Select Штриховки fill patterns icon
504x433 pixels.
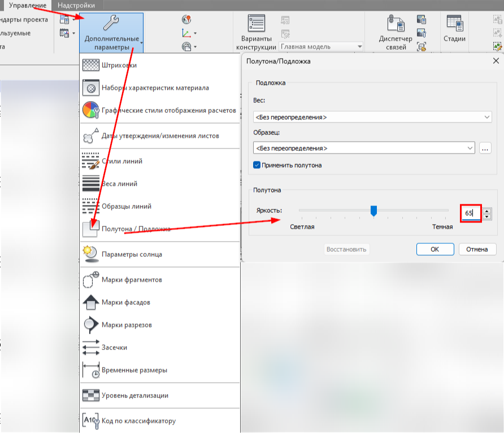click(x=91, y=65)
